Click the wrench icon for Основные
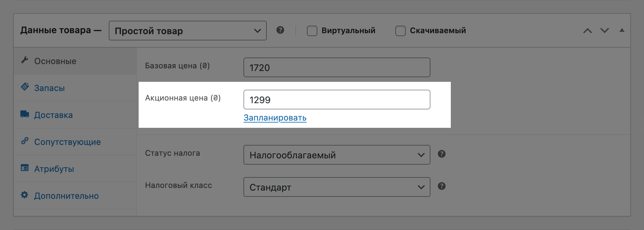The image size is (644, 230). point(25,60)
